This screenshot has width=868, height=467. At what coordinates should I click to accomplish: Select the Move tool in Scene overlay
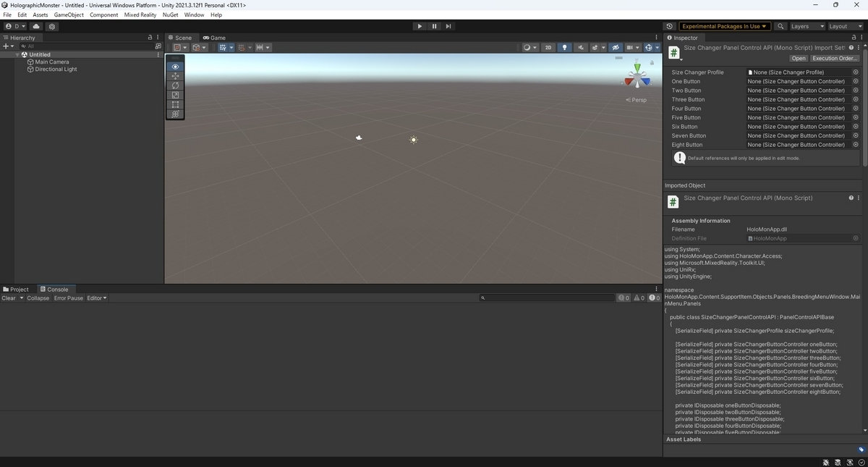click(x=175, y=76)
